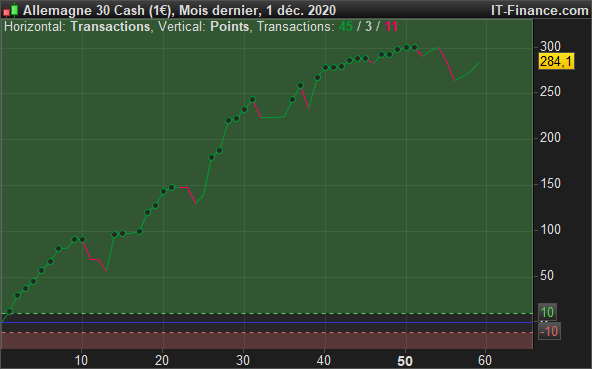
Task: Click the bold 50 horizontal axis label
Action: pos(405,361)
